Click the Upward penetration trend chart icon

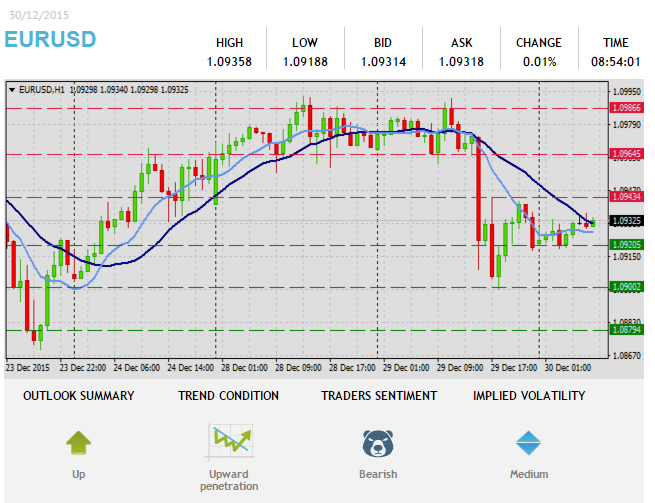pos(230,442)
